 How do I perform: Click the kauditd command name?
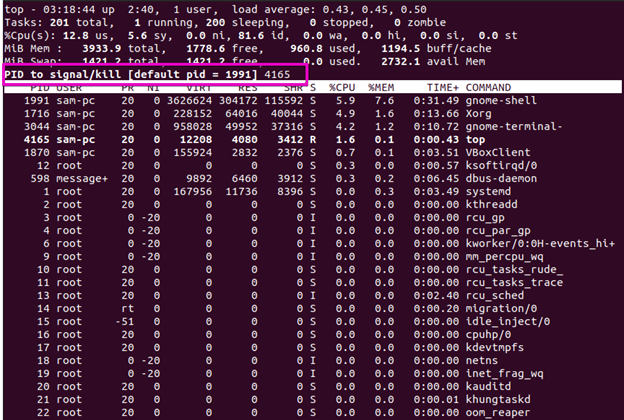[488, 387]
